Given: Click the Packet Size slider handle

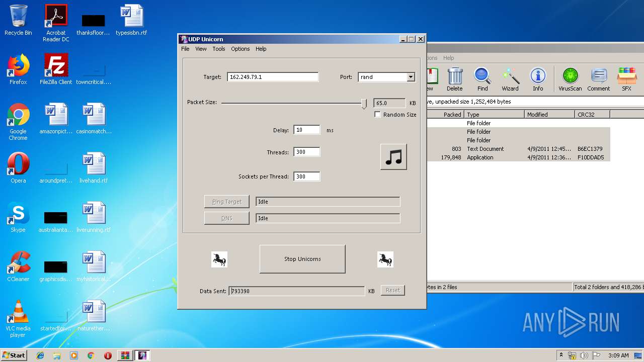Looking at the screenshot, I should (x=364, y=104).
